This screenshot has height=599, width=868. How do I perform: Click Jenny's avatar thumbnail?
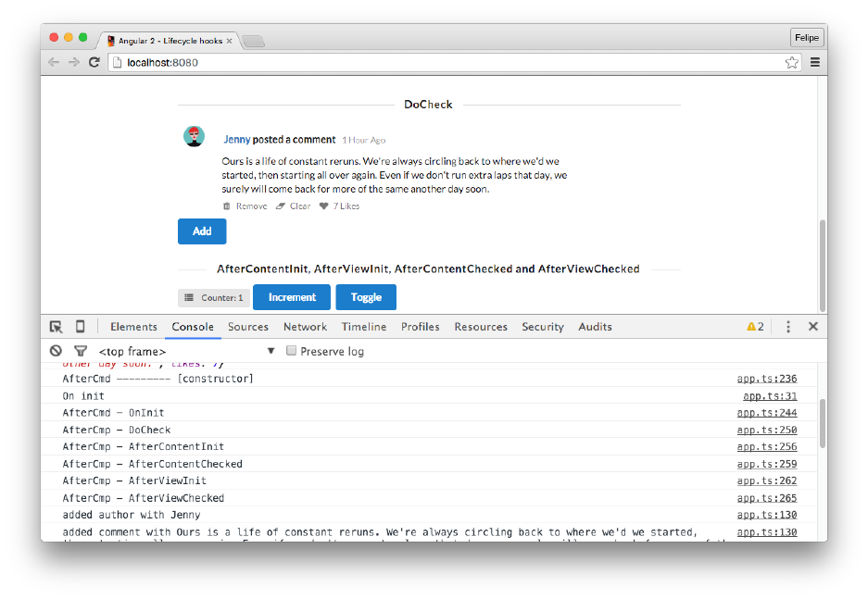click(194, 137)
